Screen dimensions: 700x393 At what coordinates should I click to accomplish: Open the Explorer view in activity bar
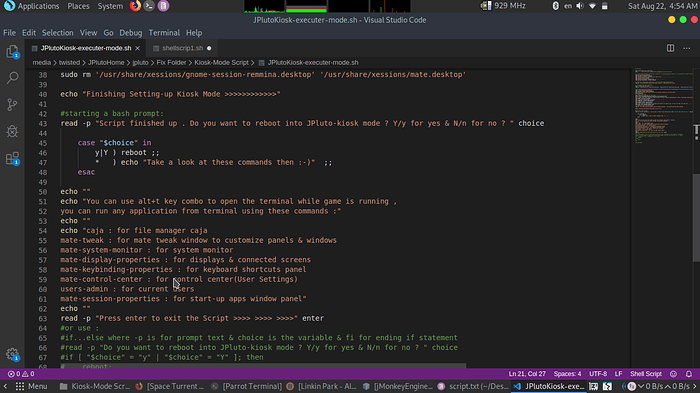[12, 52]
